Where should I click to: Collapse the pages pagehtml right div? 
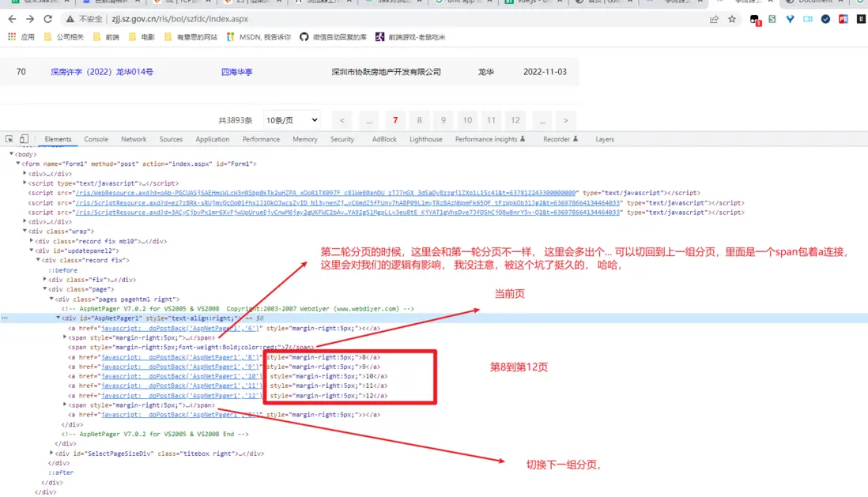click(51, 299)
